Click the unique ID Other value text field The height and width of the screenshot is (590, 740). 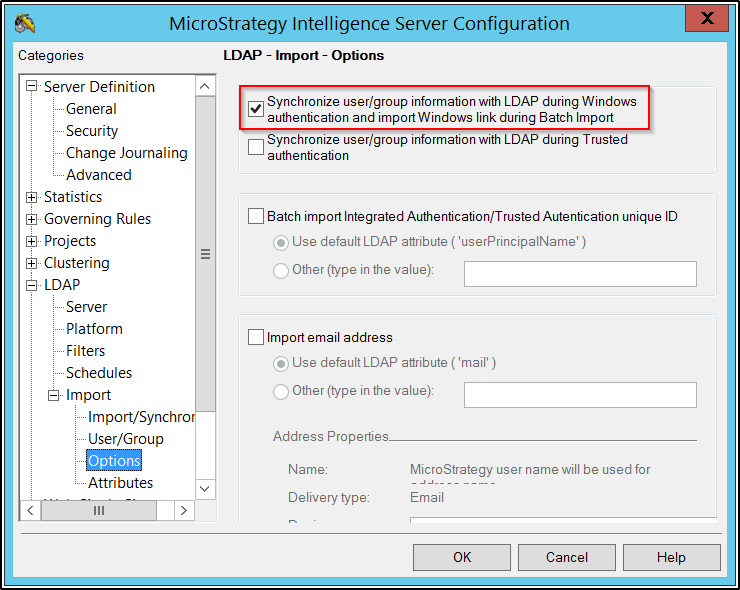(580, 274)
